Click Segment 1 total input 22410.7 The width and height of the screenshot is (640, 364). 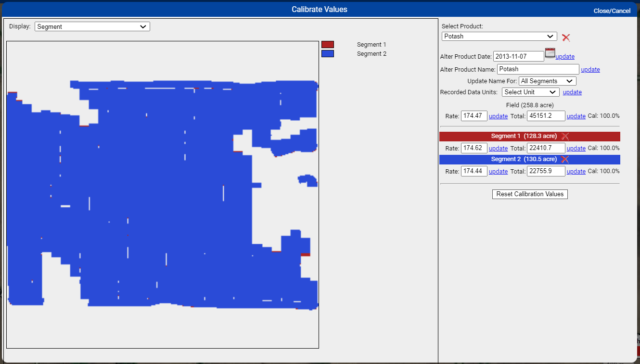[x=546, y=148]
